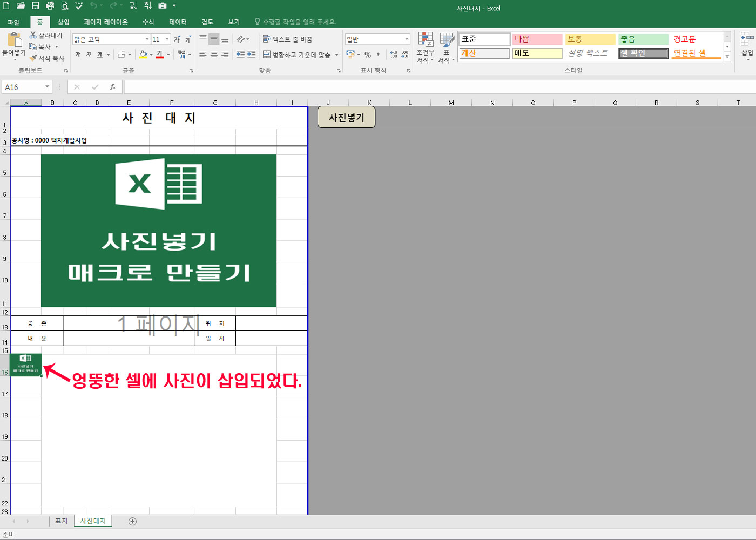The image size is (756, 540).
Task: Open Format as Table (표 서식) menu
Action: pos(446,48)
